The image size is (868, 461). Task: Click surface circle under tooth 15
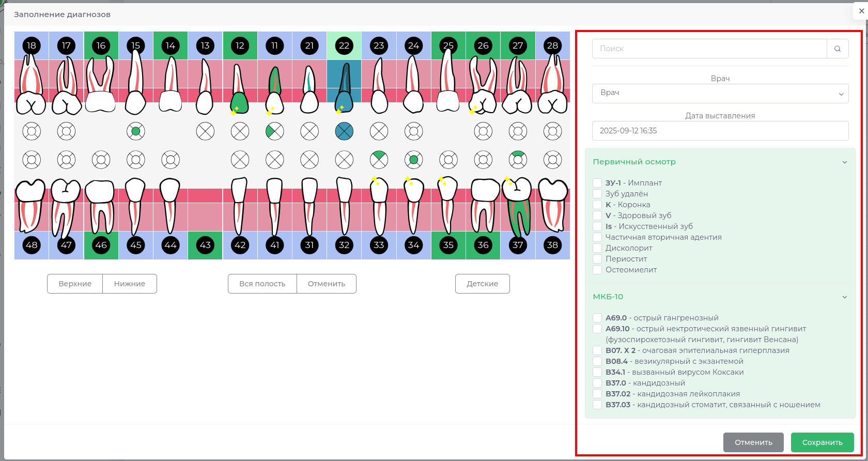[x=136, y=131]
